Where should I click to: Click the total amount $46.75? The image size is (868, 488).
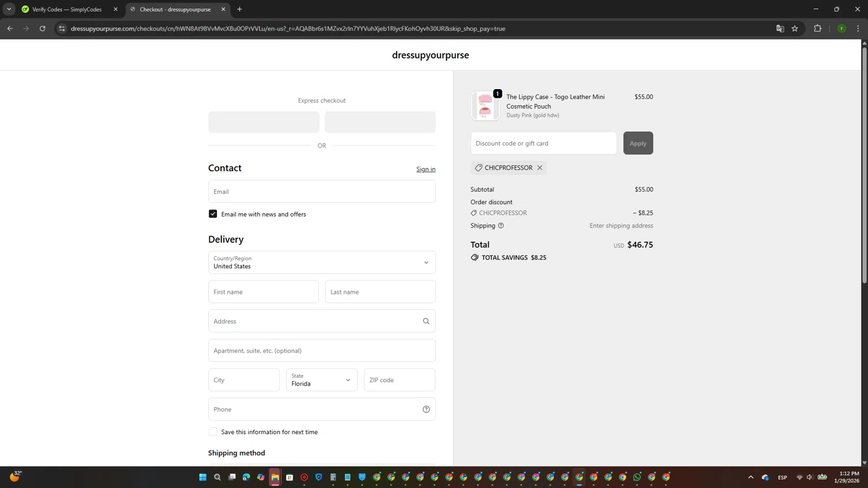640,245
